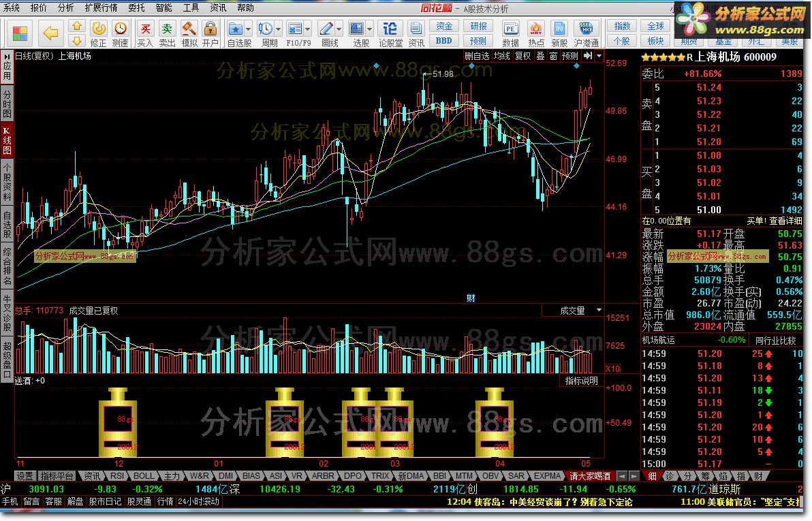Expand the 选股 dropdown arrow
This screenshot has height=521, width=812.
(370, 29)
